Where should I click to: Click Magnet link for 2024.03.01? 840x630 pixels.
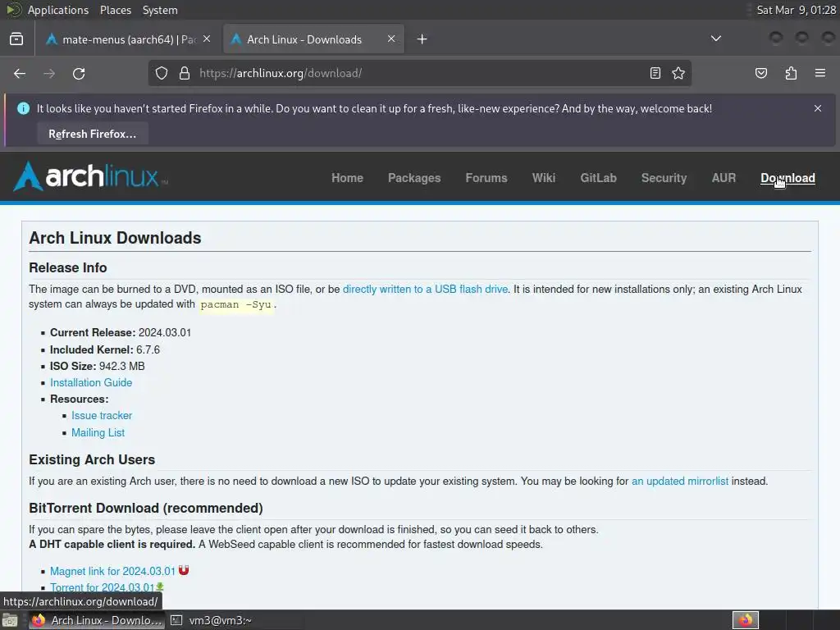pyautogui.click(x=112, y=571)
